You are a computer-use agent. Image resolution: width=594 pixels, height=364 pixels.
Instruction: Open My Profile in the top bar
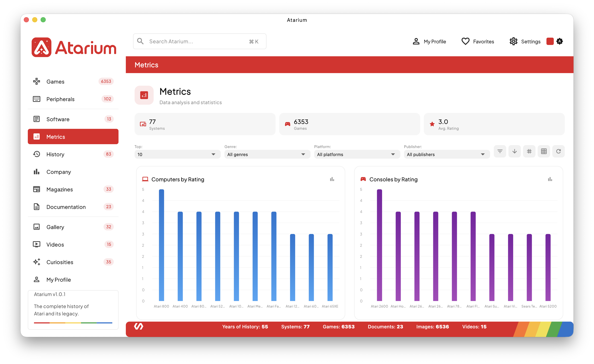[x=429, y=41]
